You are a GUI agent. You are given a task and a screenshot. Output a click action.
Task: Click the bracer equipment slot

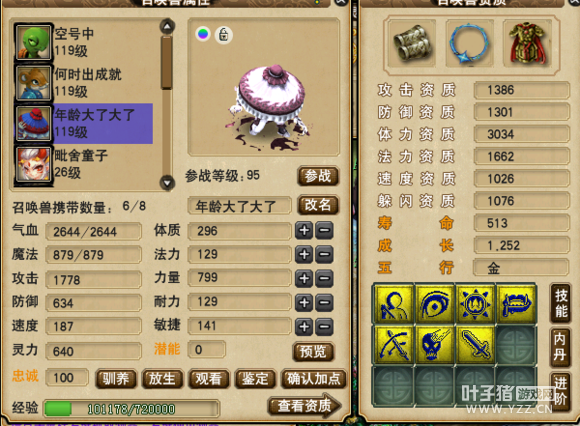pos(412,43)
